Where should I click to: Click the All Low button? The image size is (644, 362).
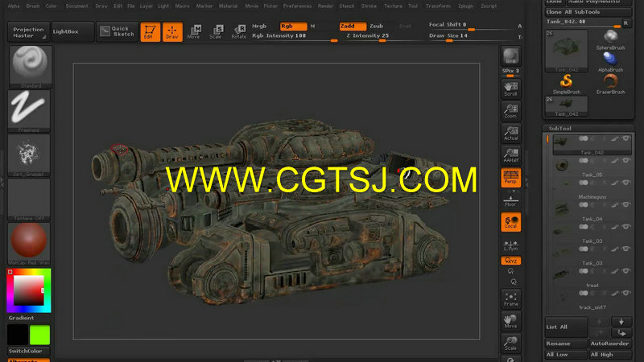coord(567,355)
